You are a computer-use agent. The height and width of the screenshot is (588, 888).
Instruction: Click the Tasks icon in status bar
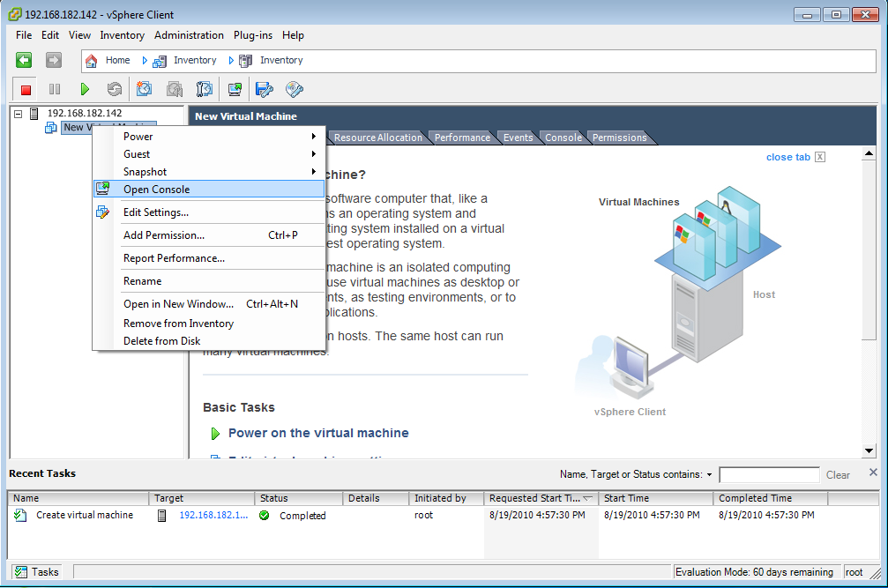click(x=21, y=572)
